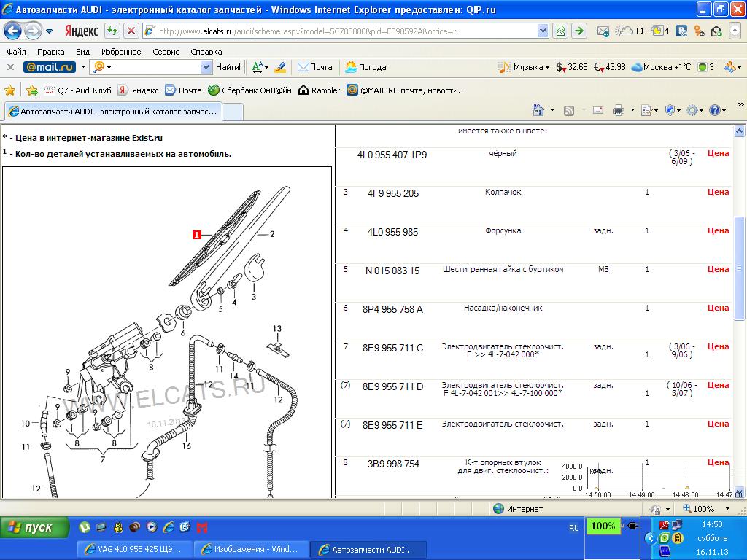This screenshot has width=747, height=560.
Task: Click part number 8E9 955 711 C
Action: (392, 348)
